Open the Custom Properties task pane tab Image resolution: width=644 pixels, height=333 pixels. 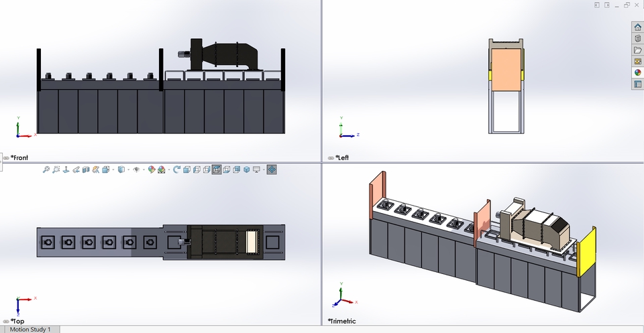637,84
